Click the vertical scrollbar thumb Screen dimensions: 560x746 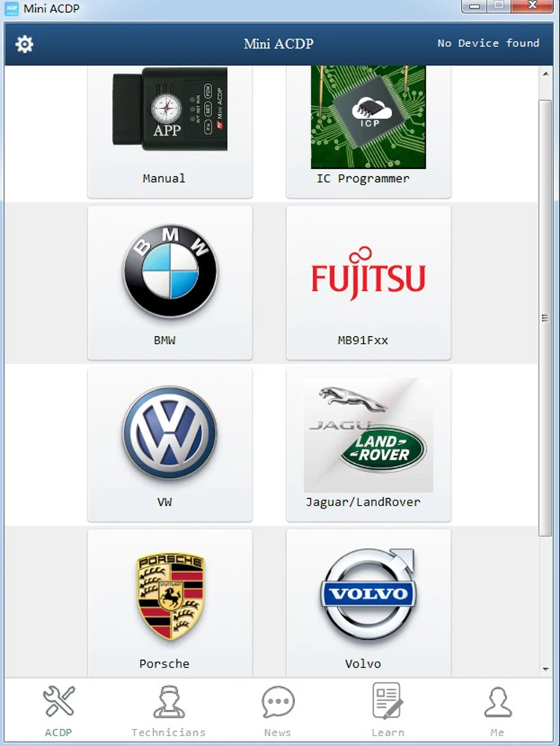tap(545, 318)
